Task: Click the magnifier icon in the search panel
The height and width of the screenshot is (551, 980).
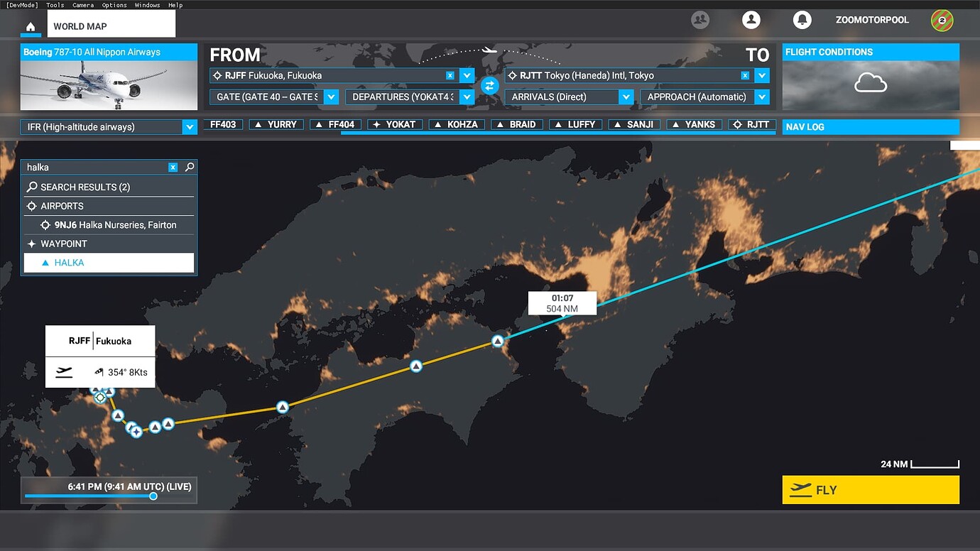Action: 188,167
